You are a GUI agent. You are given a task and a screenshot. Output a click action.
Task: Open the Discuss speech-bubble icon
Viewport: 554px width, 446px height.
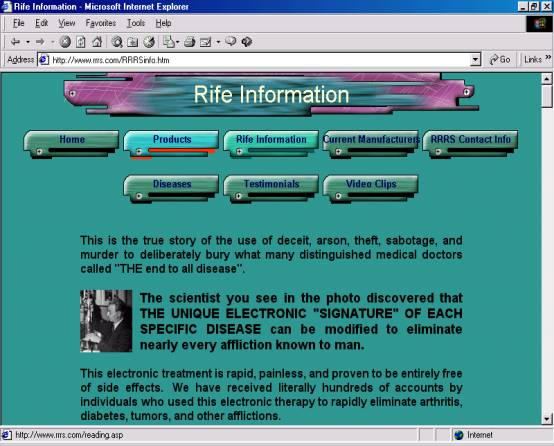[230, 41]
